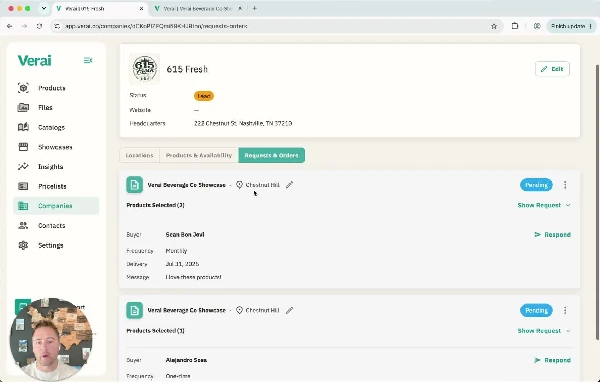Viewport: 600px width, 382px height.
Task: Click buyer name Sean Bon Jovi
Action: (x=185, y=235)
